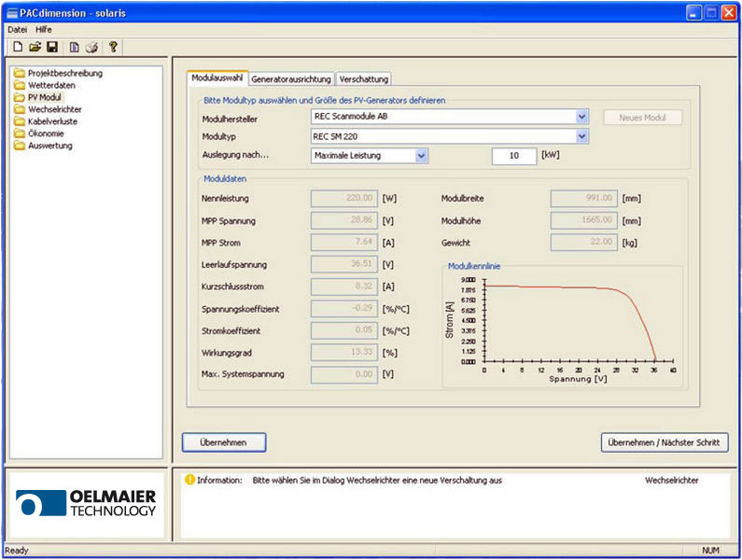
Task: Click the Ökonomie folder icon
Action: (x=20, y=133)
